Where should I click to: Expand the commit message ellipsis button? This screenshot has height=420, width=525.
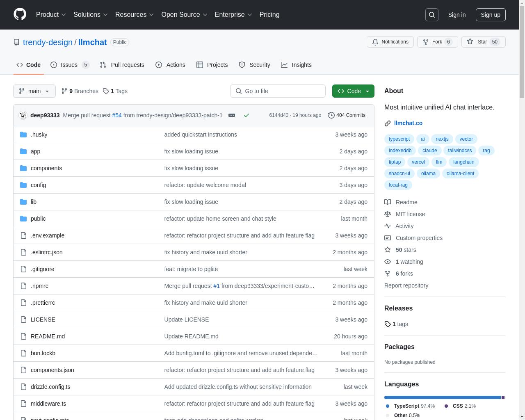(x=232, y=115)
